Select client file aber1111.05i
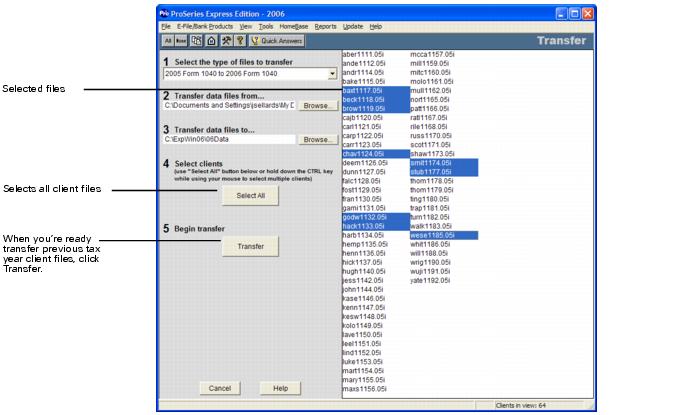The height and width of the screenshot is (415, 674). click(x=363, y=55)
